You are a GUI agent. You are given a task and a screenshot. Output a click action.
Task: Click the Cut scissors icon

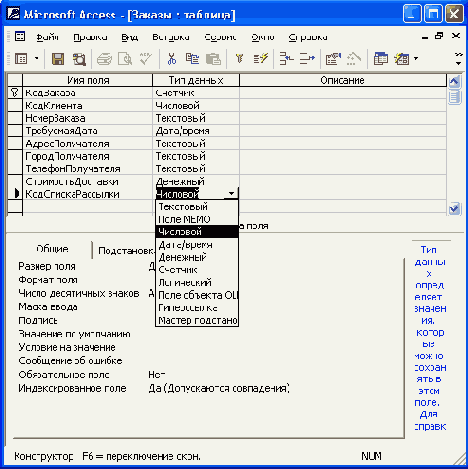(172, 59)
